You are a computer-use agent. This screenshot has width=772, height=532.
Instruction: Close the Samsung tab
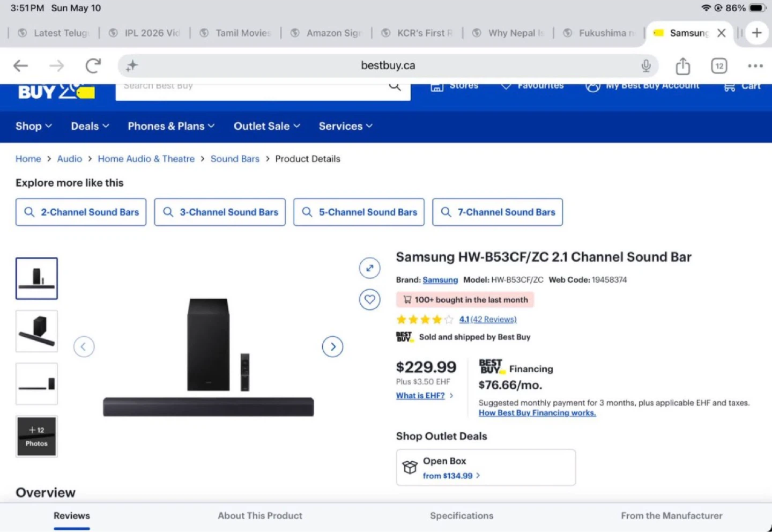[722, 33]
